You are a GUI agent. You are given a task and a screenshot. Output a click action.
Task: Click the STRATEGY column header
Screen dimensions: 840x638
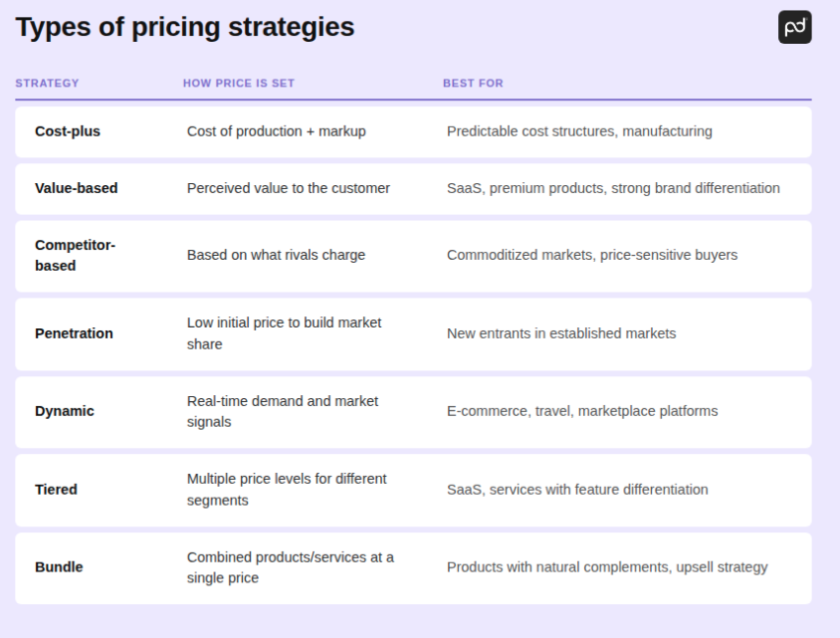[x=47, y=84]
